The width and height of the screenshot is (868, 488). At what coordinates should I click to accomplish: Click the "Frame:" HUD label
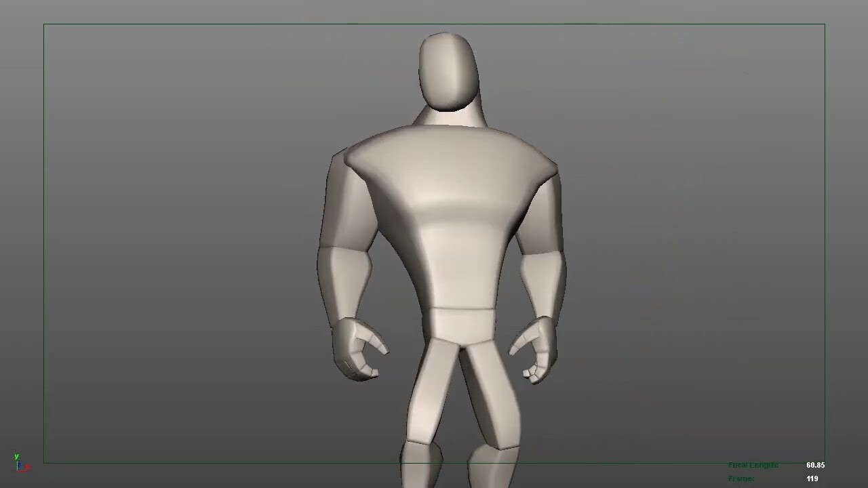741,479
